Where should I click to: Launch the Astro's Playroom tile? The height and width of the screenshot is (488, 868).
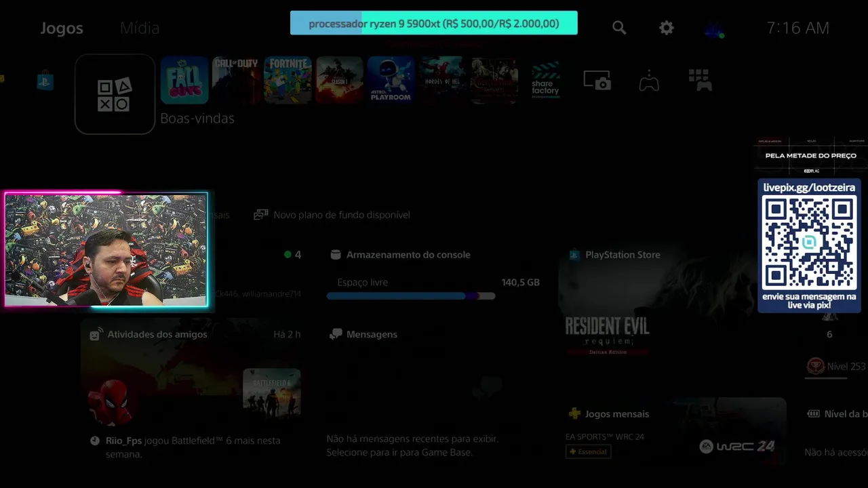click(x=391, y=81)
